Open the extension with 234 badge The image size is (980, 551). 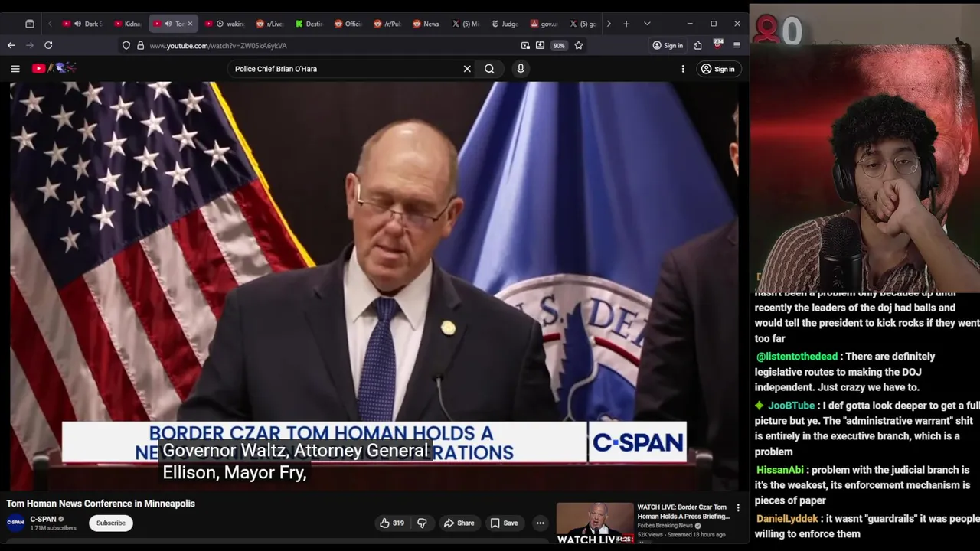click(717, 44)
